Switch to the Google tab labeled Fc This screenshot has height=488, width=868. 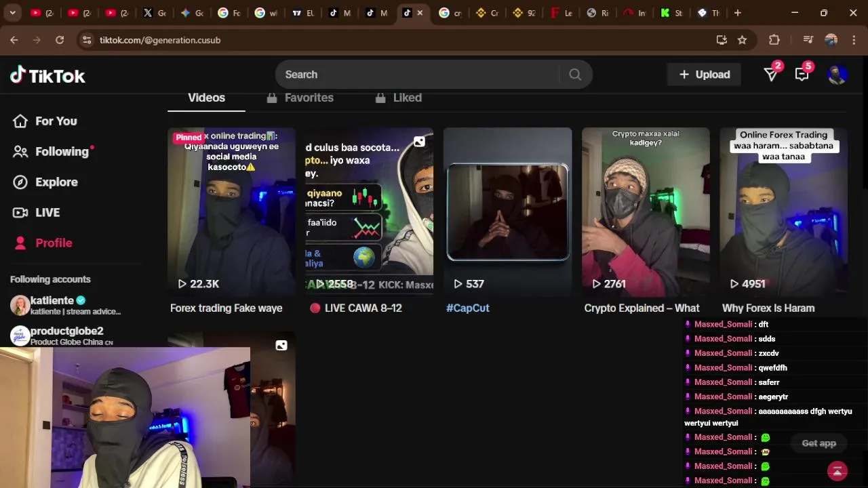point(229,13)
